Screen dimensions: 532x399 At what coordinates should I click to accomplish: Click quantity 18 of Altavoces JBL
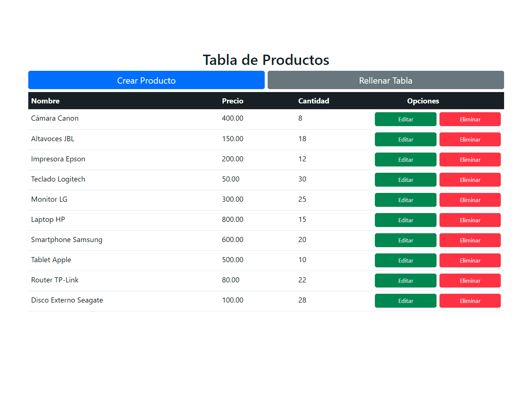click(334, 139)
